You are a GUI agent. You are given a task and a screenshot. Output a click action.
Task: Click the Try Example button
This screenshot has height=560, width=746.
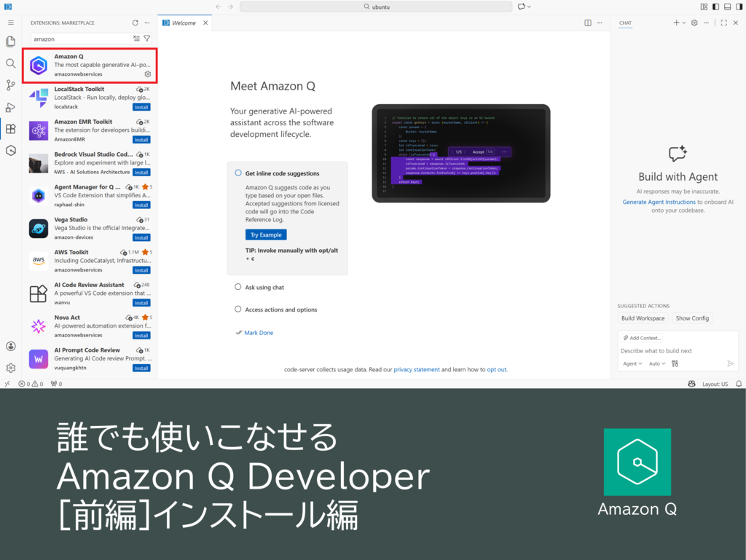click(266, 234)
